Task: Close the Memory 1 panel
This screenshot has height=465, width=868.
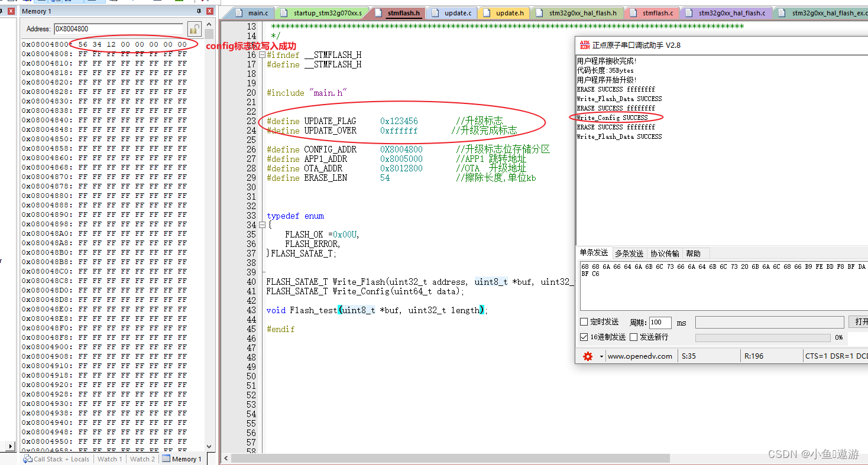Action: (209, 11)
